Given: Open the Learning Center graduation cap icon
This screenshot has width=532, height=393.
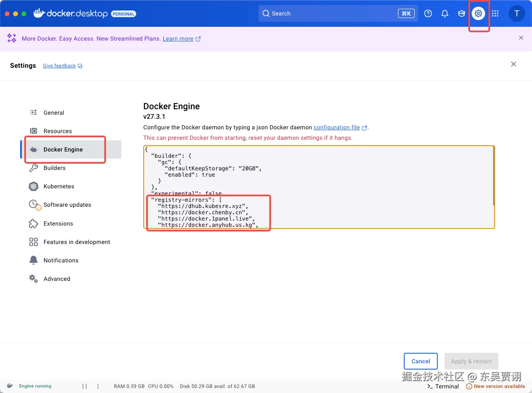Looking at the screenshot, I should (x=462, y=13).
